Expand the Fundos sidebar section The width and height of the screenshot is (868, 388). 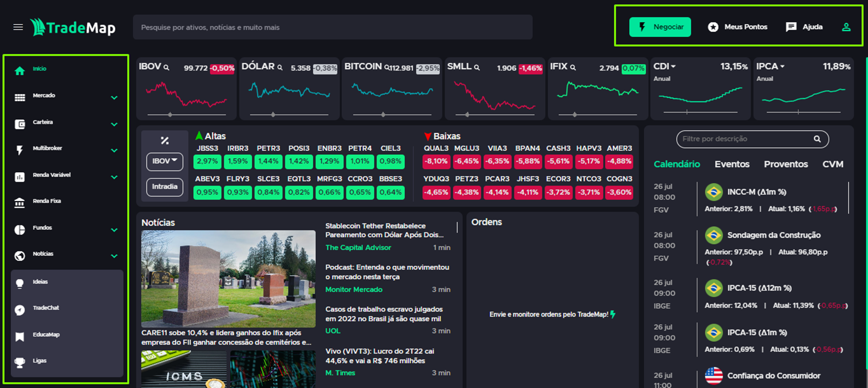(x=114, y=230)
